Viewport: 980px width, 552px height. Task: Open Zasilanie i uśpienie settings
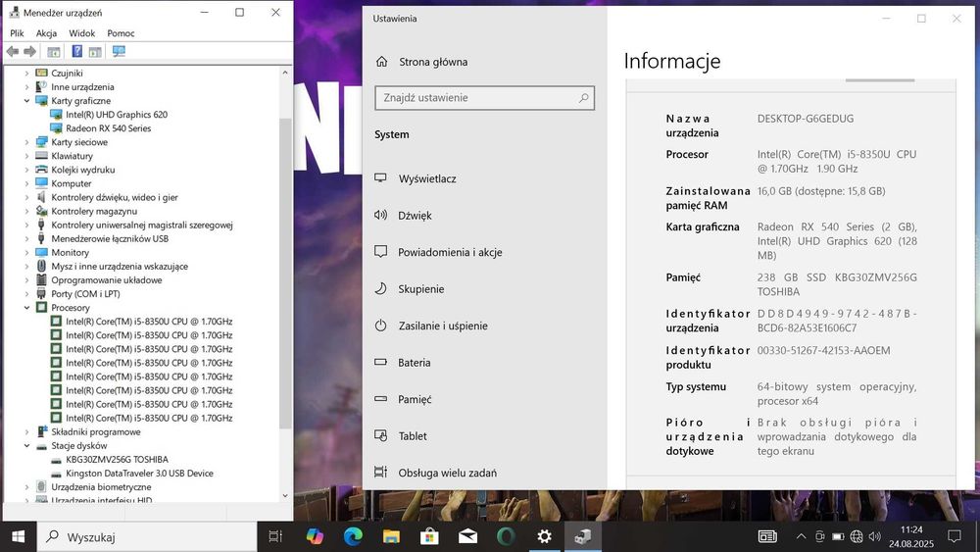tap(442, 326)
